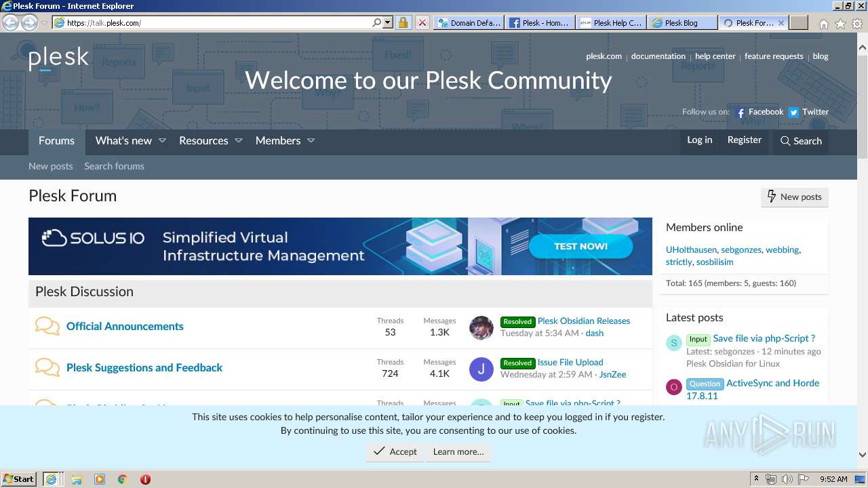
Task: Click the volume speaker tray icon
Action: click(787, 479)
